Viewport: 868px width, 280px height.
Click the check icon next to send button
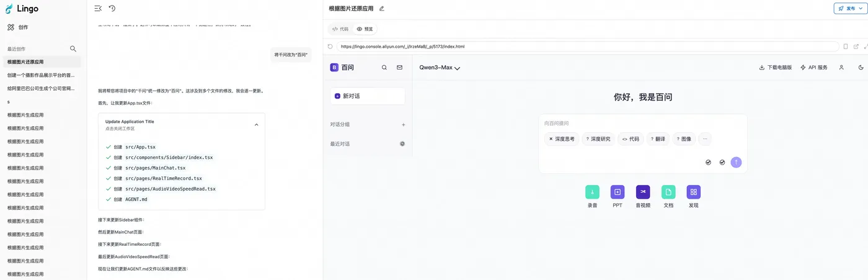click(x=722, y=162)
